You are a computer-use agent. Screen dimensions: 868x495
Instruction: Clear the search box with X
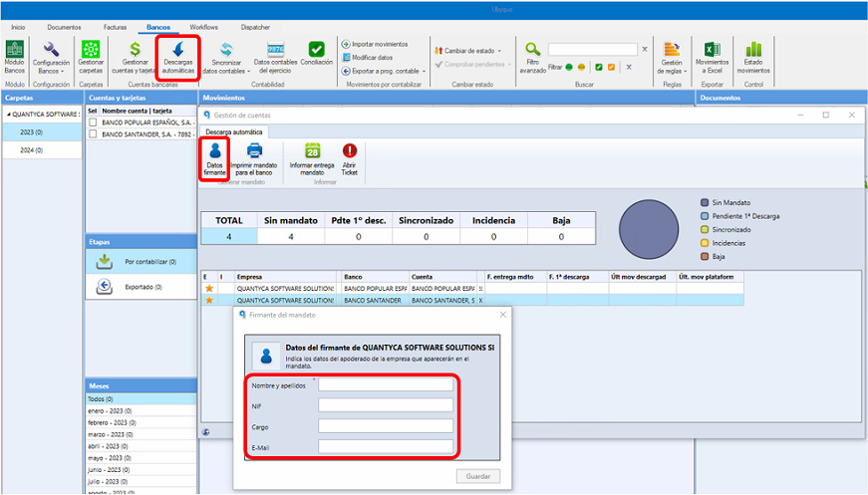pos(645,49)
